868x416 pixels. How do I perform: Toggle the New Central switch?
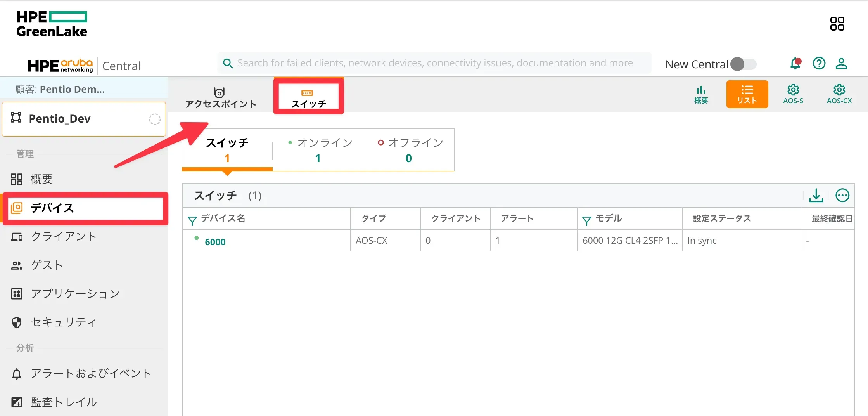point(743,64)
